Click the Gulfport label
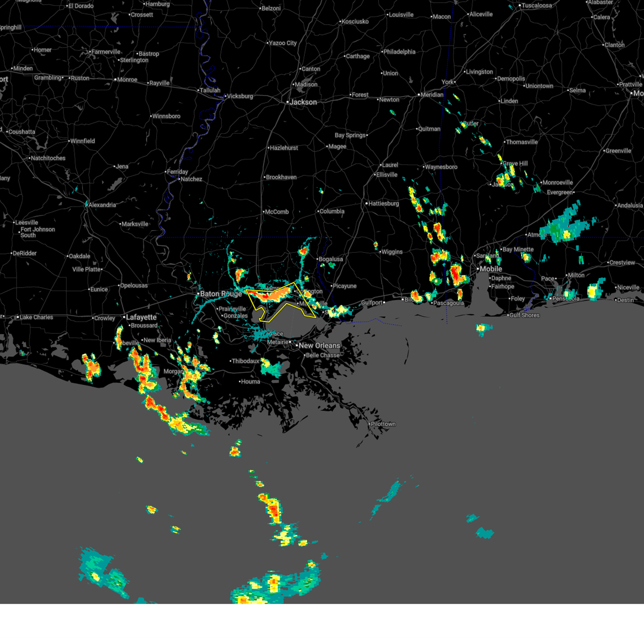 (372, 303)
